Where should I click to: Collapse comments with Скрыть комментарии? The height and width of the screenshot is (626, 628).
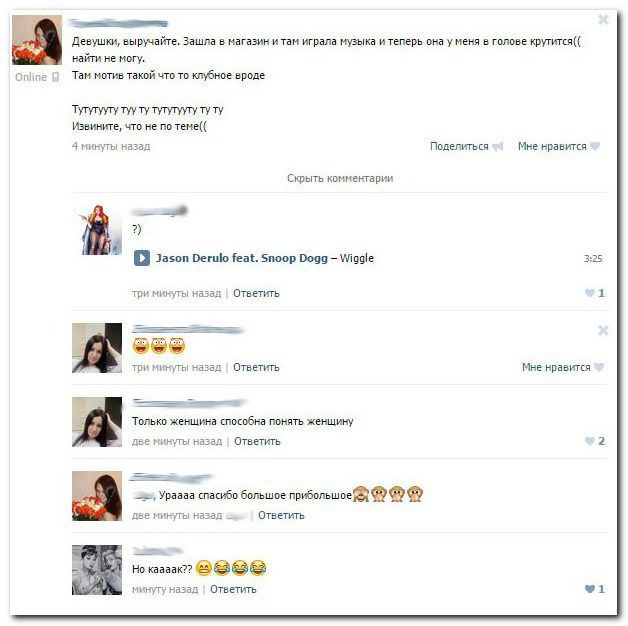(340, 178)
